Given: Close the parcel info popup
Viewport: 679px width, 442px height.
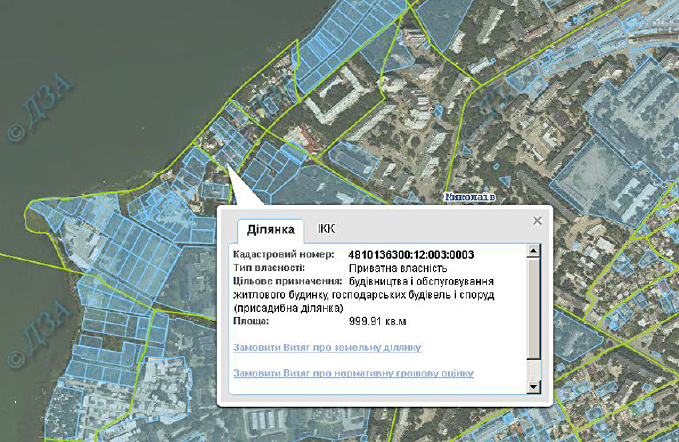Looking at the screenshot, I should (537, 220).
